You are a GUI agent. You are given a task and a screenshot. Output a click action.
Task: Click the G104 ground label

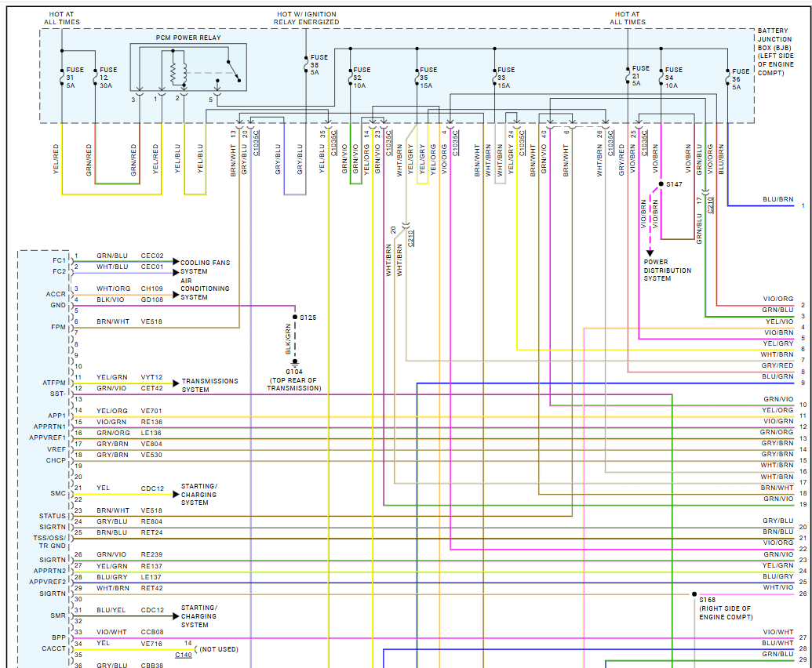click(293, 372)
